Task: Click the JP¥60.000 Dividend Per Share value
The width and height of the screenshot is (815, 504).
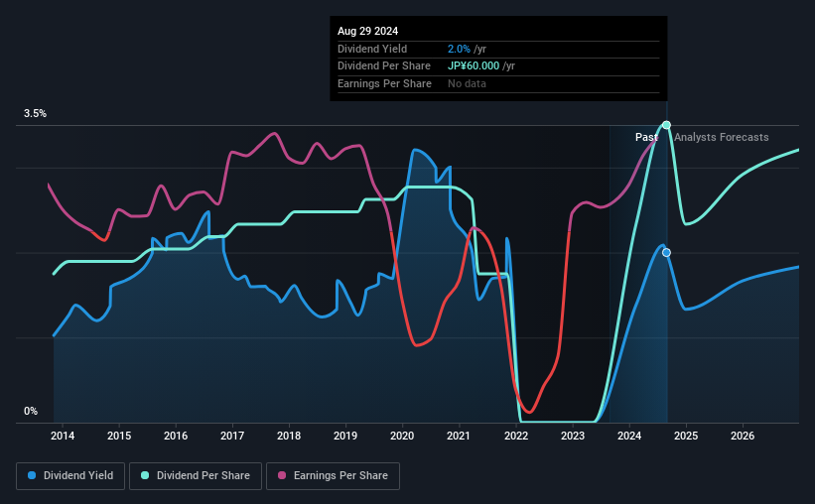Action: [474, 66]
